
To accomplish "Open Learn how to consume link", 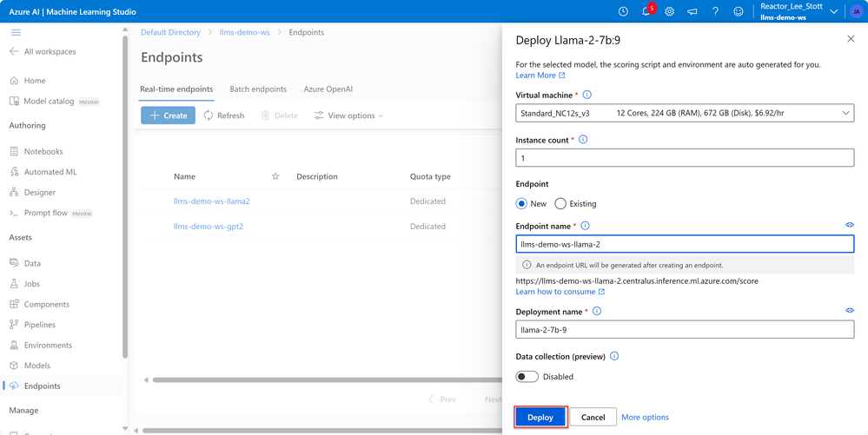I will 560,292.
